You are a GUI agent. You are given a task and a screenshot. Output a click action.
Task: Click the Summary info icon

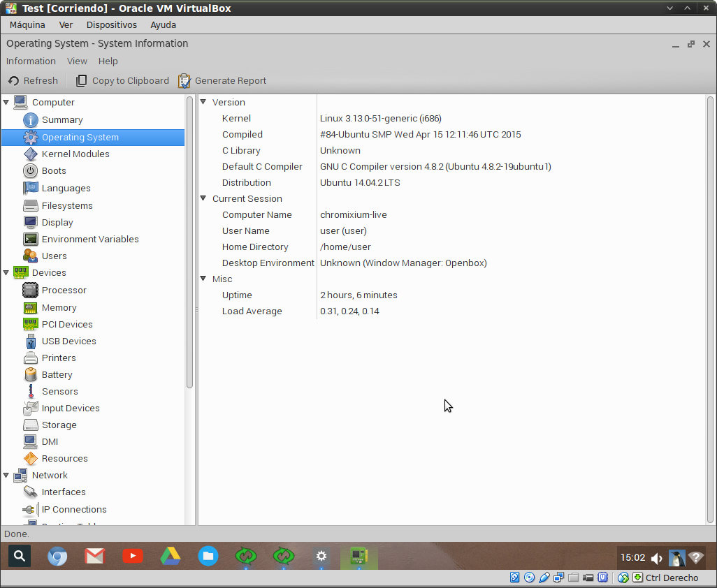pyautogui.click(x=30, y=120)
